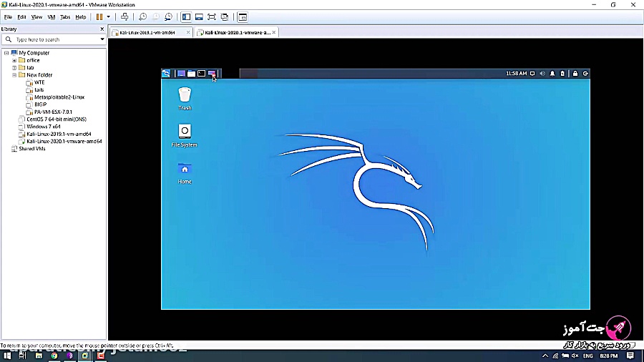Screen dimensions: 644x362
Task: Show hidden tray icons chevron
Action: tap(545, 356)
